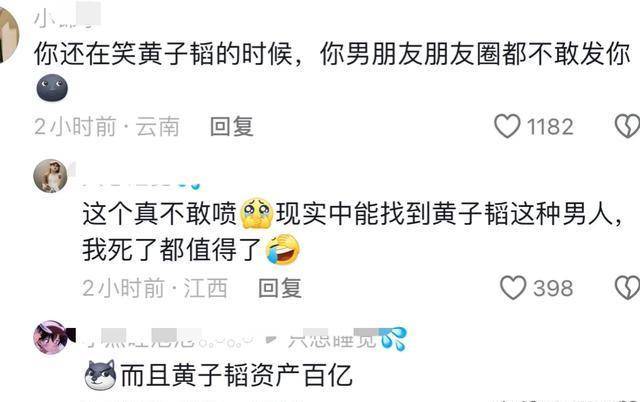Select the comment text 你还在笑黄子韬的时候
640x402 pixels.
[x=163, y=54]
